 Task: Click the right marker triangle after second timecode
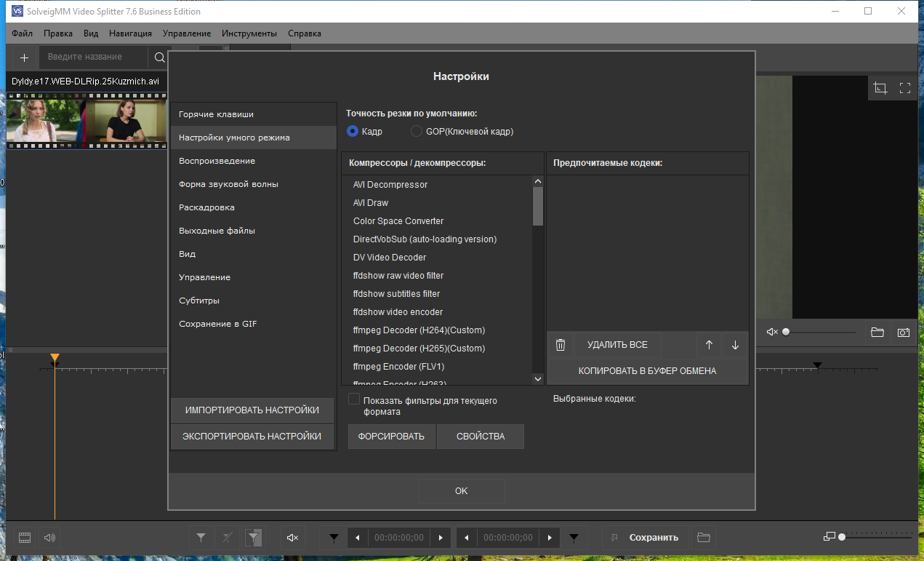(574, 538)
